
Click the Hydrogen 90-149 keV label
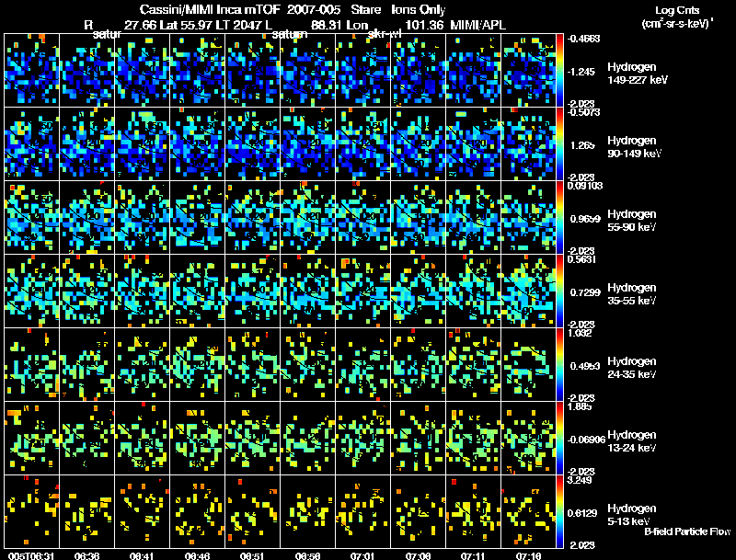click(x=634, y=147)
